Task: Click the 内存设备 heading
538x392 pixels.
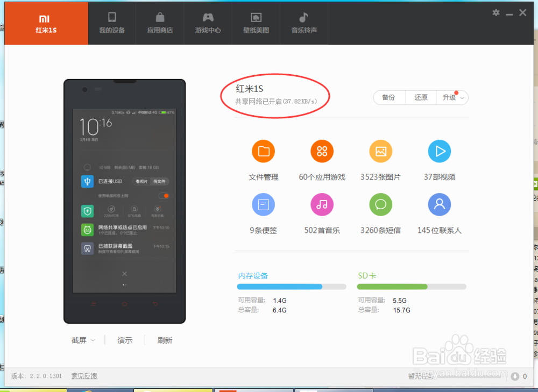Action: (x=253, y=276)
